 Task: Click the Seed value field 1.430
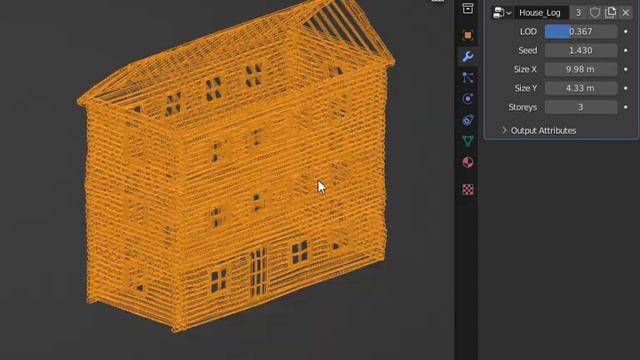581,50
